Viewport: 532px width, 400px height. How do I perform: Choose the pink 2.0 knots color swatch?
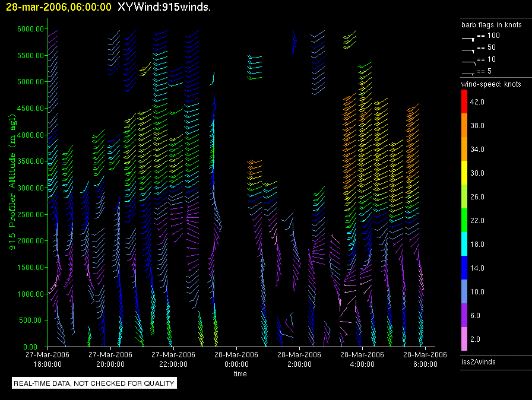click(x=464, y=339)
